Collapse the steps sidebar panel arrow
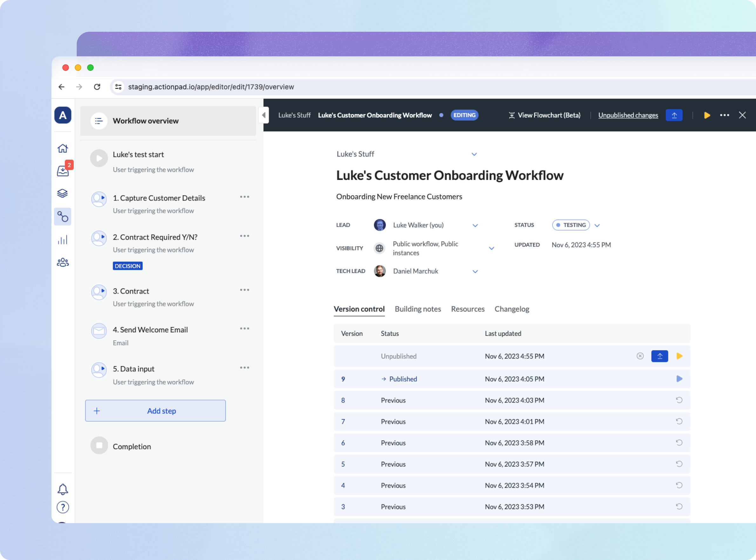The width and height of the screenshot is (756, 560). pos(264,115)
